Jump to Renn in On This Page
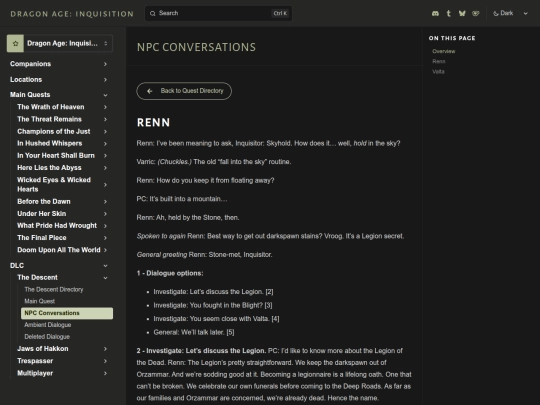The image size is (540, 405). pos(439,61)
